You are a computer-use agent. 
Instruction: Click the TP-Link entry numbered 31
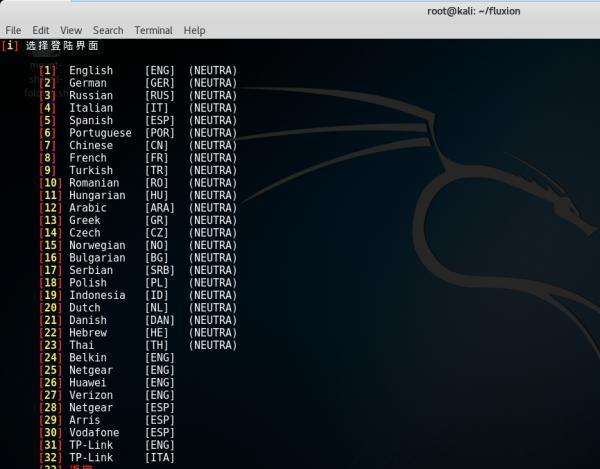91,445
